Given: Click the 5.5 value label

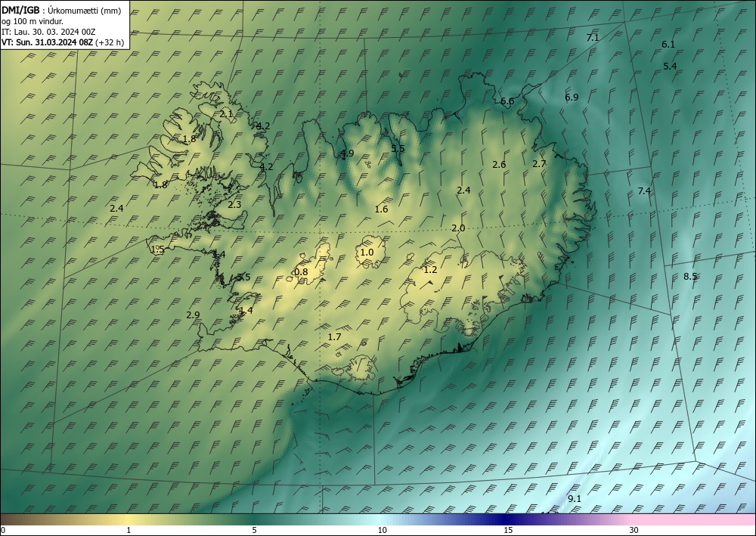Looking at the screenshot, I should pos(398,148).
